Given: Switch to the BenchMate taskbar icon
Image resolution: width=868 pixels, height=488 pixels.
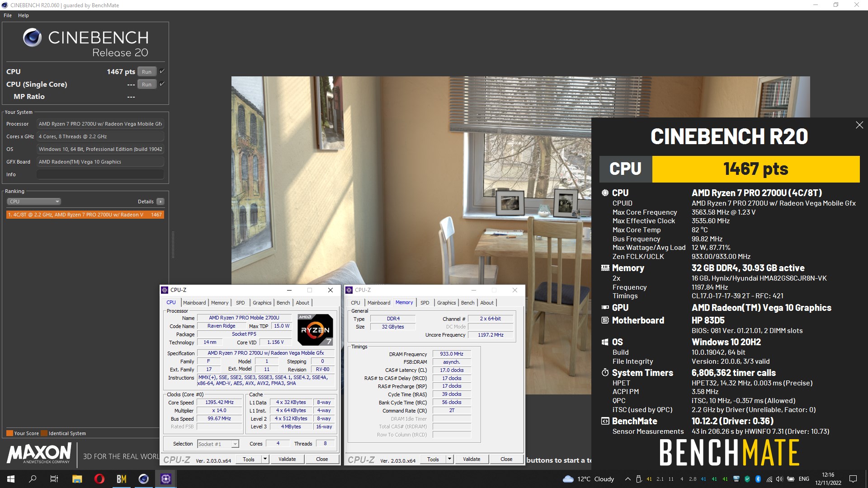Looking at the screenshot, I should [121, 479].
